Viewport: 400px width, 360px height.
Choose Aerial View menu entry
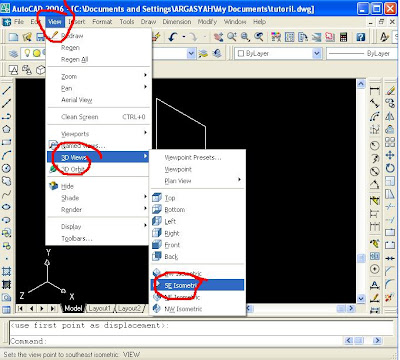point(77,100)
